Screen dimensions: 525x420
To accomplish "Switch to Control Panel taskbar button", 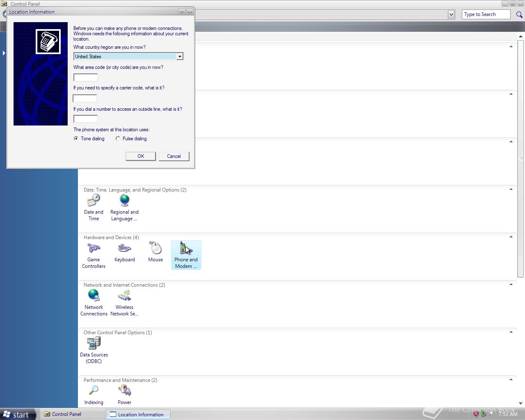I will pos(72,414).
